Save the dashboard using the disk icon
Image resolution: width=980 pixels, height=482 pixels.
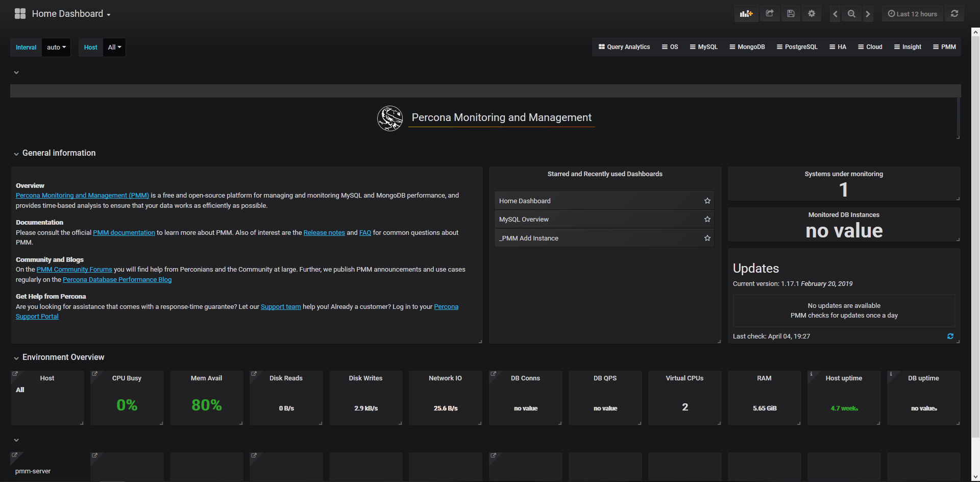tap(791, 14)
